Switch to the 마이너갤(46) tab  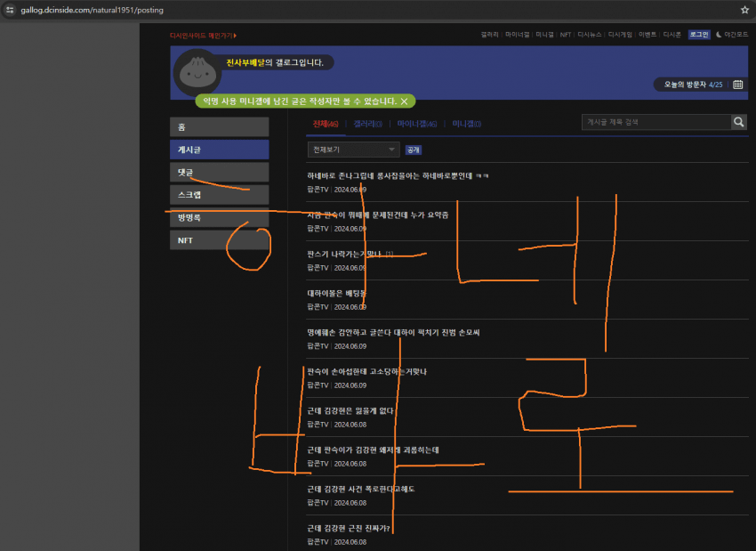coord(416,124)
